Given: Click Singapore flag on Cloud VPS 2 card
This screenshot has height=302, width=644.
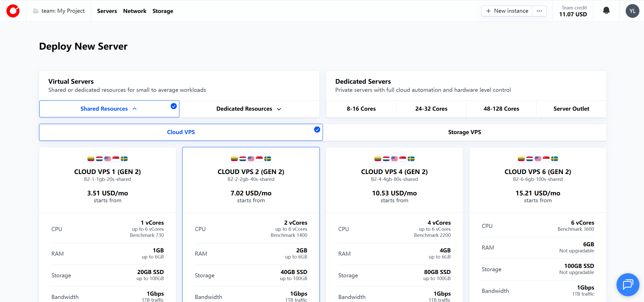Looking at the screenshot, I should point(259,159).
